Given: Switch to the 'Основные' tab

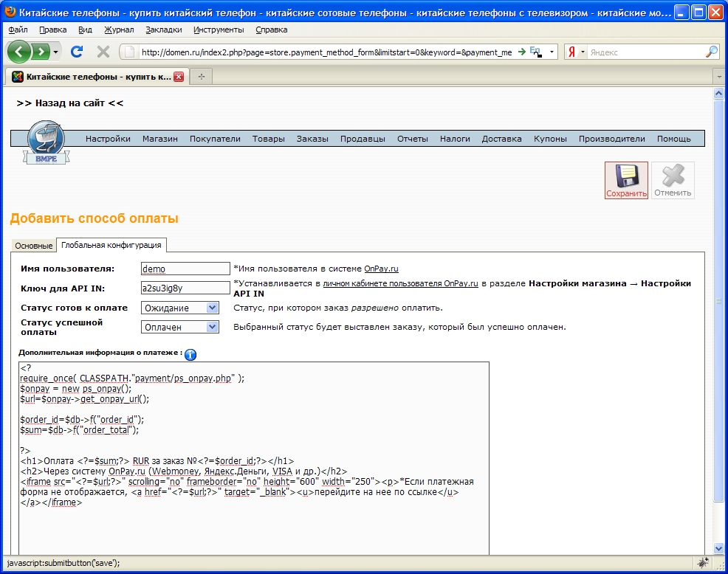Looking at the screenshot, I should pos(34,246).
